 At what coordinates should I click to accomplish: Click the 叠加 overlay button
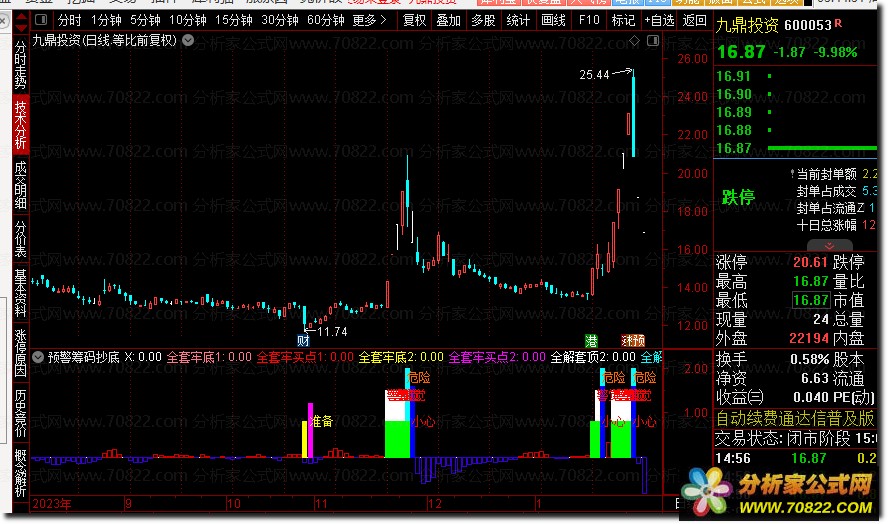(x=448, y=20)
